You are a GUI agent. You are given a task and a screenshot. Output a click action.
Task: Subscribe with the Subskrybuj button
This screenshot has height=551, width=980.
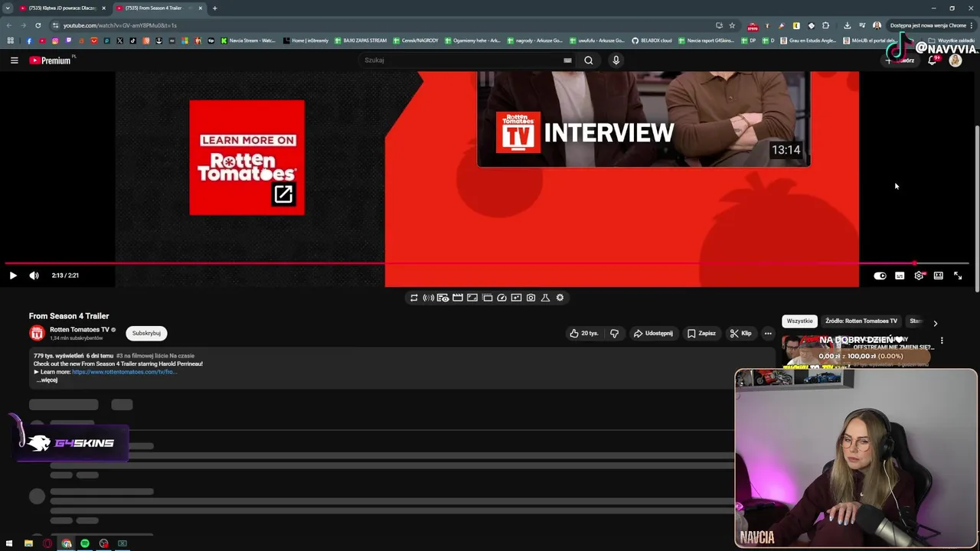[x=146, y=334]
